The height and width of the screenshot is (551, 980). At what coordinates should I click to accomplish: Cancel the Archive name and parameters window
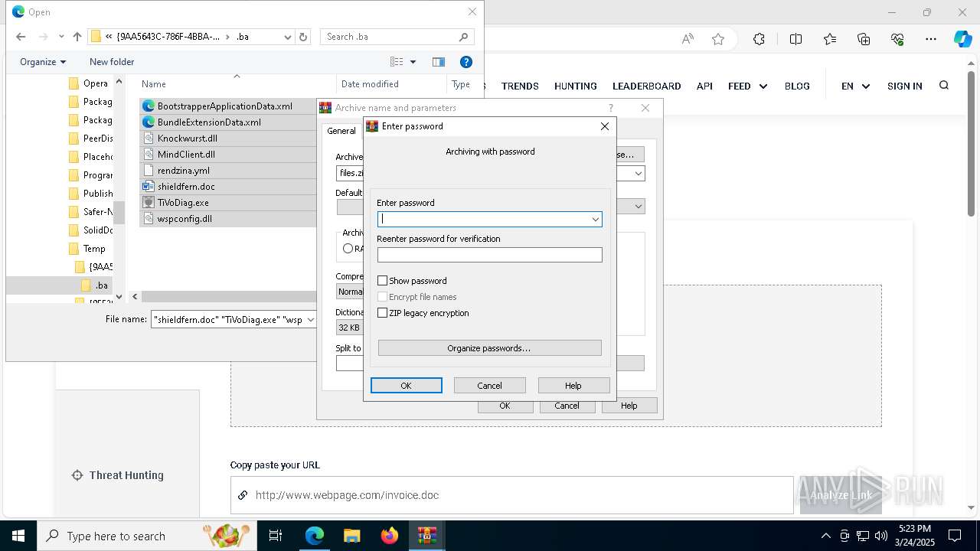click(567, 406)
